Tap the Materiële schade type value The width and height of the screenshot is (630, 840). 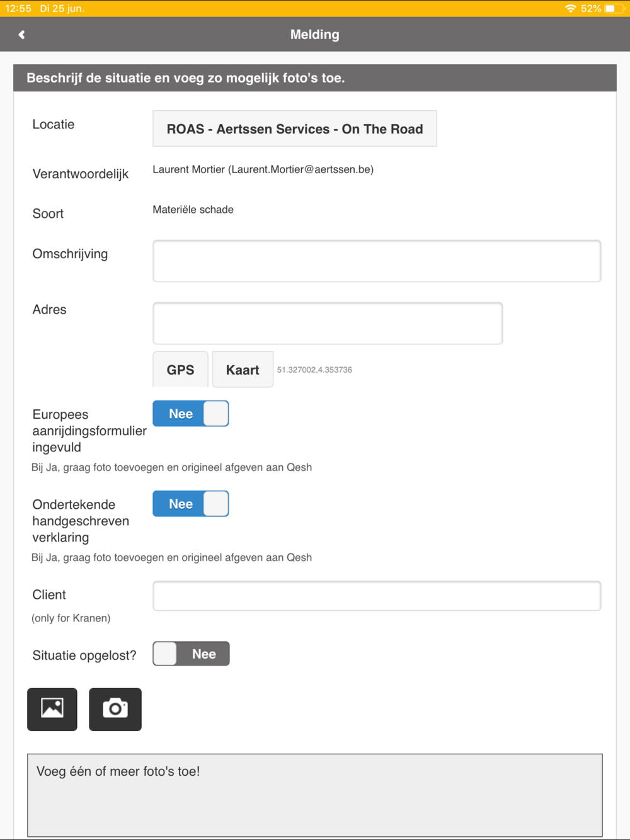tap(193, 210)
